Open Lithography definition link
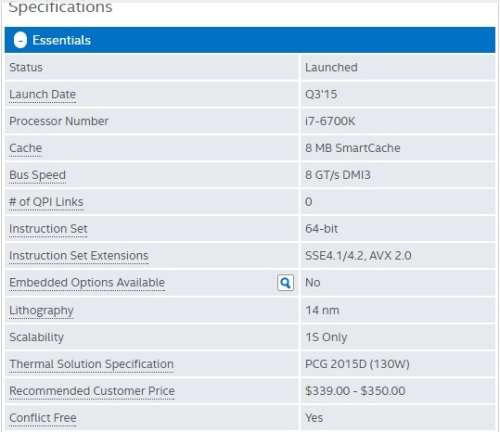The image size is (500, 432). coord(41,310)
